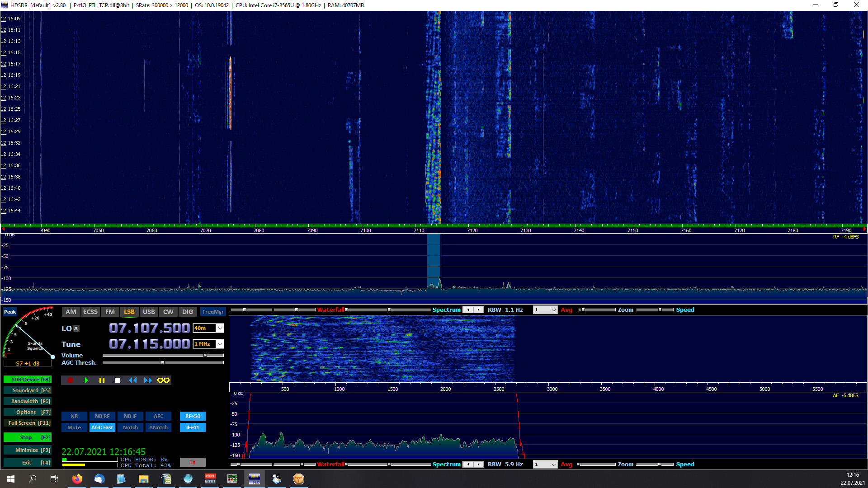Click the white stop square icon
Image resolution: width=868 pixels, height=488 pixels.
tap(117, 380)
